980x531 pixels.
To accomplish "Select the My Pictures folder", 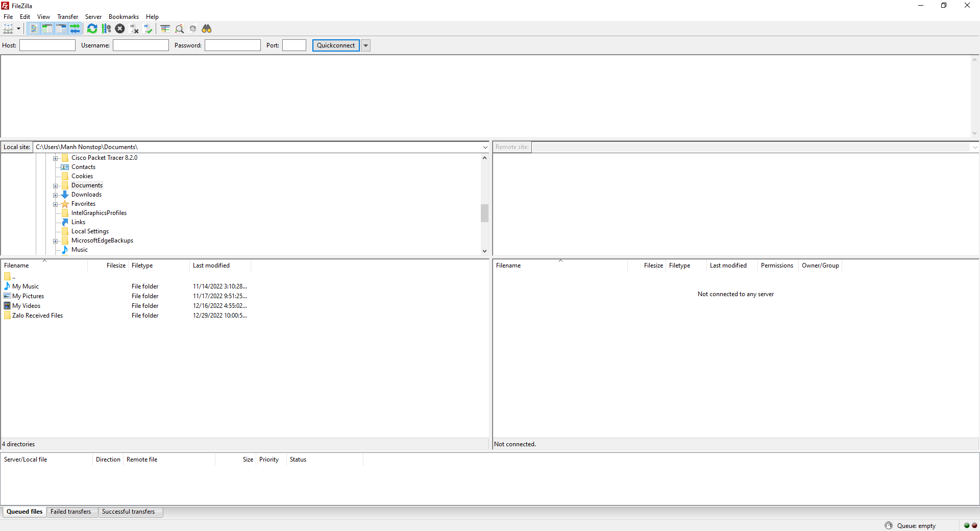I will point(28,296).
